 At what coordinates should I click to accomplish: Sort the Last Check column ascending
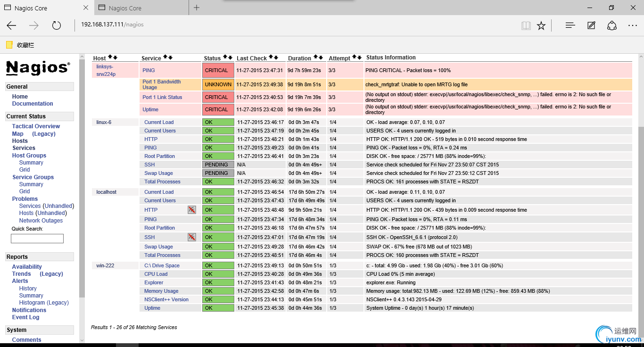(x=271, y=58)
